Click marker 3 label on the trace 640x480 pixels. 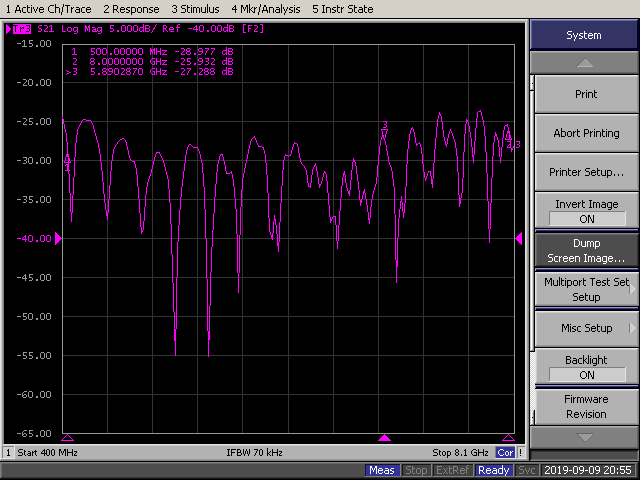384,124
